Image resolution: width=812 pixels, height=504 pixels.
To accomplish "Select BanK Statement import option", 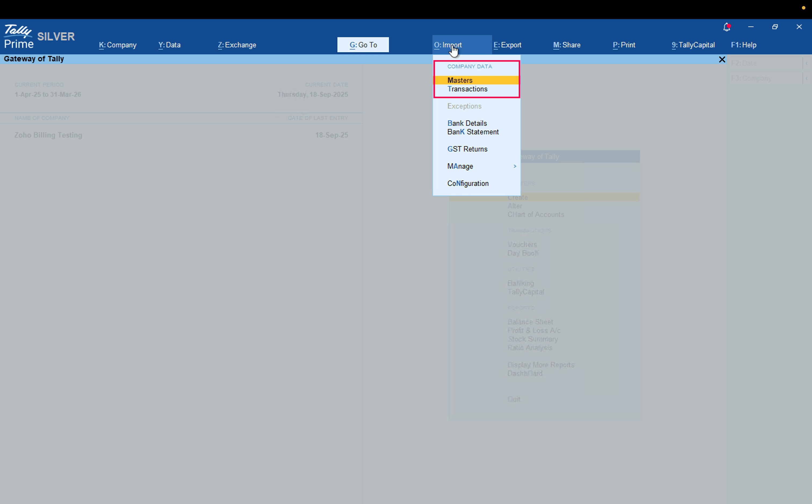I will (473, 132).
